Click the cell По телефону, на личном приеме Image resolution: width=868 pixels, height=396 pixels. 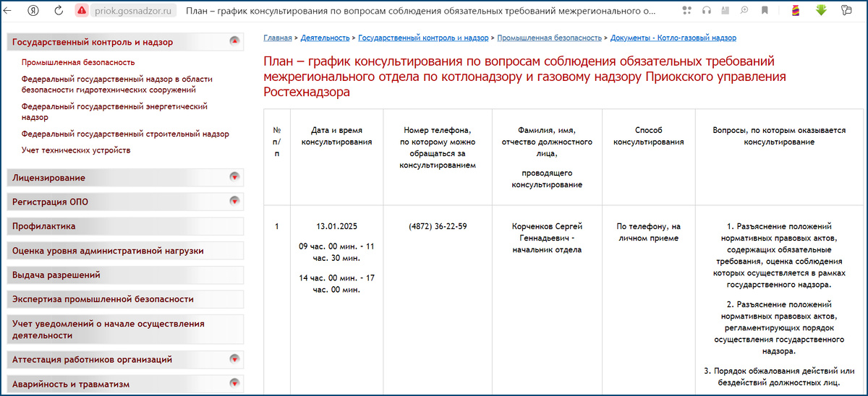pos(648,232)
